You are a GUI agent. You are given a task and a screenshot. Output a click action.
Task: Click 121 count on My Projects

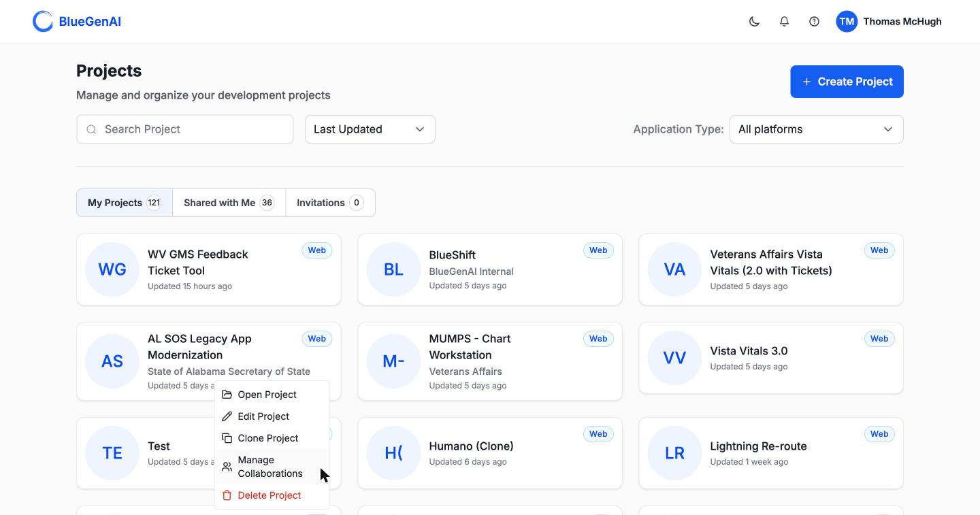pos(154,203)
